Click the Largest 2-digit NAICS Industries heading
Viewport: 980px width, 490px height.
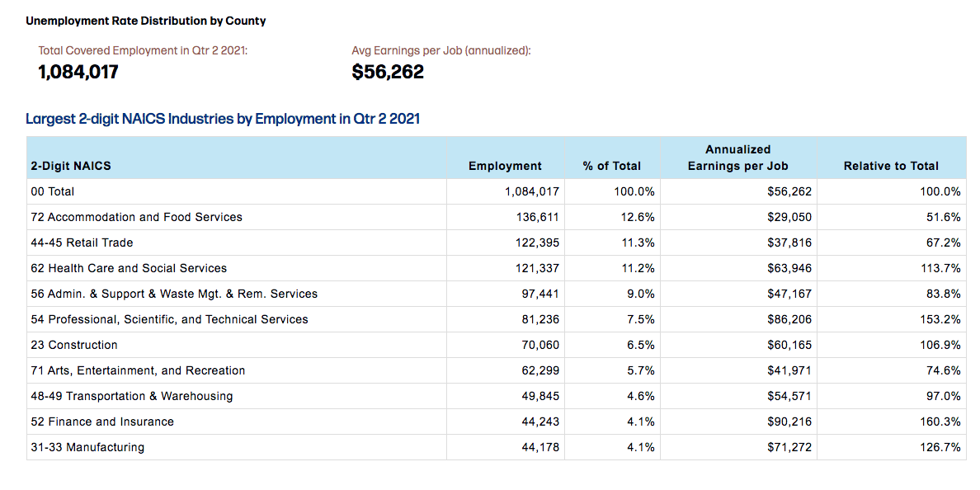(x=223, y=119)
